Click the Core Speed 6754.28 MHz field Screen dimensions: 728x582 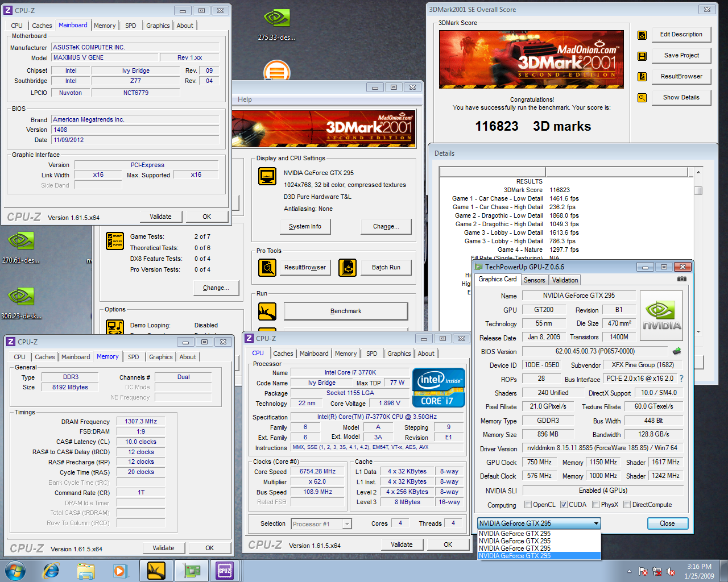point(317,472)
